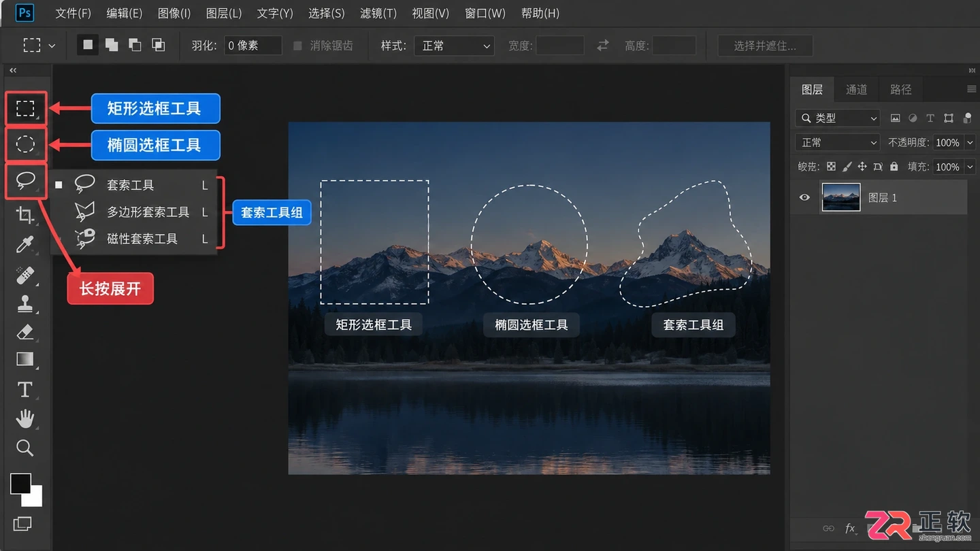Open the 类型 layer filter dropdown
The image size is (980, 551).
838,118
